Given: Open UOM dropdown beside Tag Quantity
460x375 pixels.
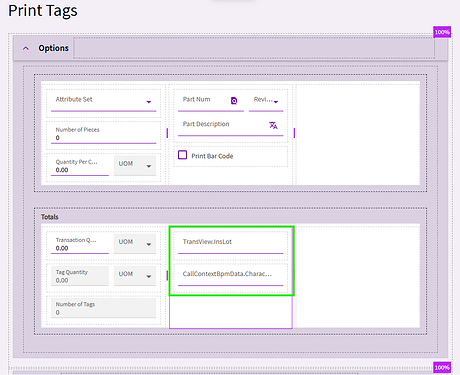Looking at the screenshot, I should point(135,276).
